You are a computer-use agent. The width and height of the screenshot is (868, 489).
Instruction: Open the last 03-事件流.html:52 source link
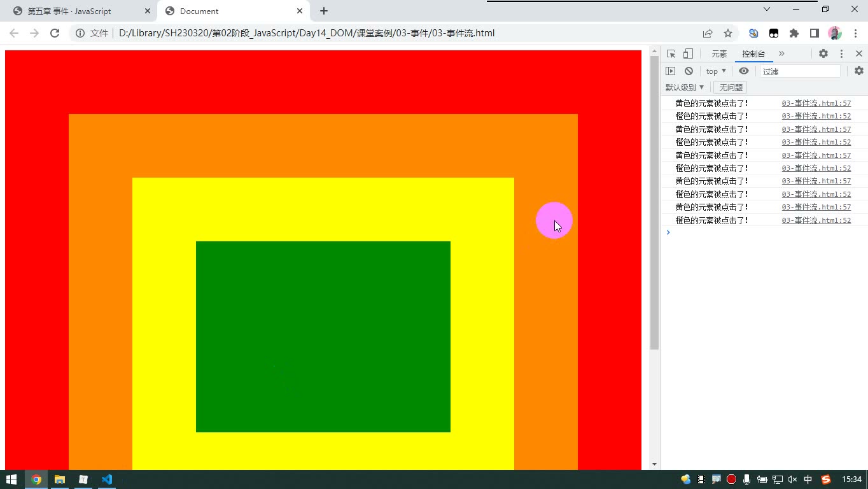tap(816, 220)
